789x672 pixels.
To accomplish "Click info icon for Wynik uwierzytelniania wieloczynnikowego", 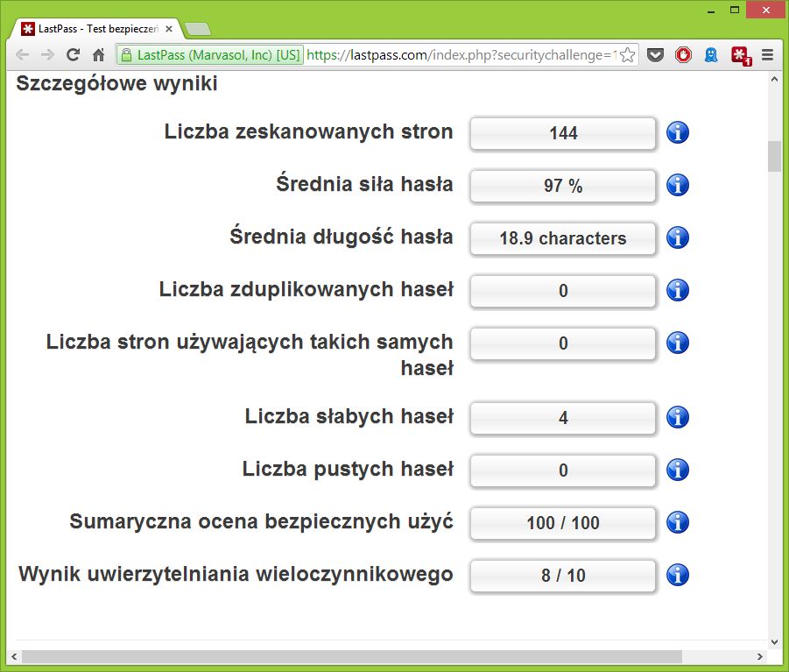I will coord(677,575).
